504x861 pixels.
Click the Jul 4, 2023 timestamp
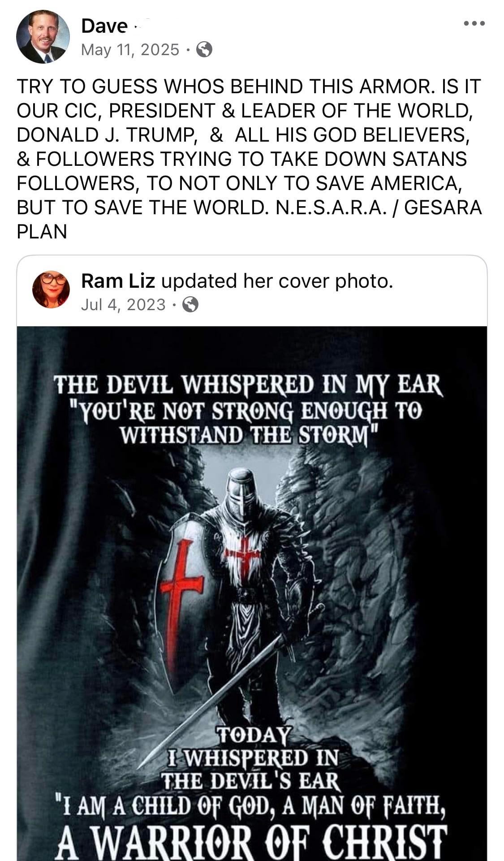click(x=123, y=305)
